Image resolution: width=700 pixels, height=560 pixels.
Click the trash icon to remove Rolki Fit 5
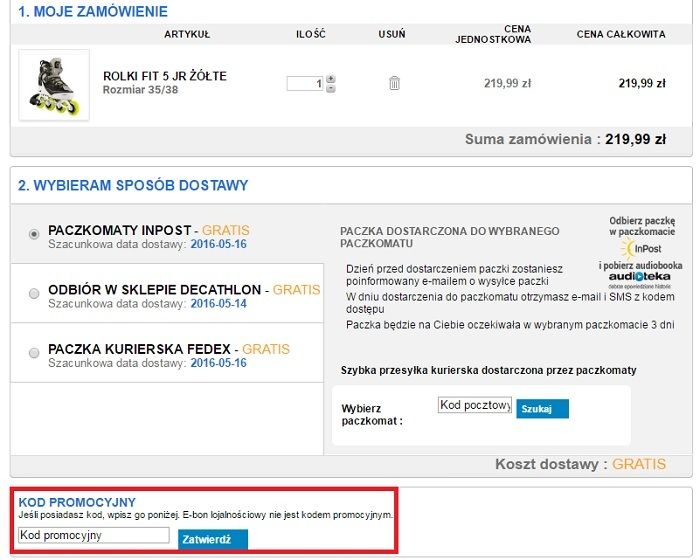click(x=394, y=83)
